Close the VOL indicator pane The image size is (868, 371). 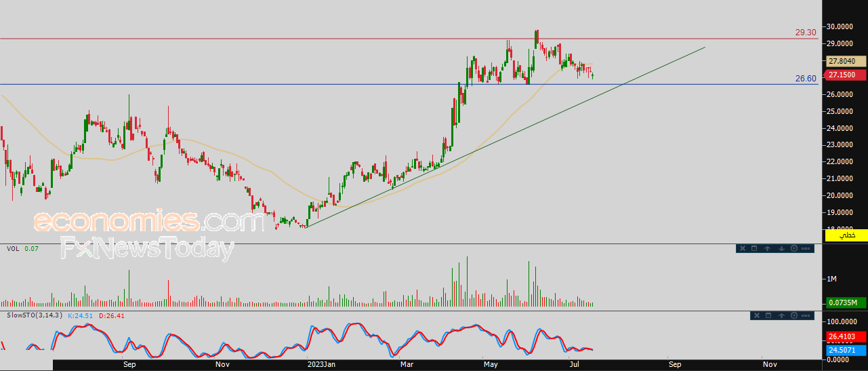(743, 248)
